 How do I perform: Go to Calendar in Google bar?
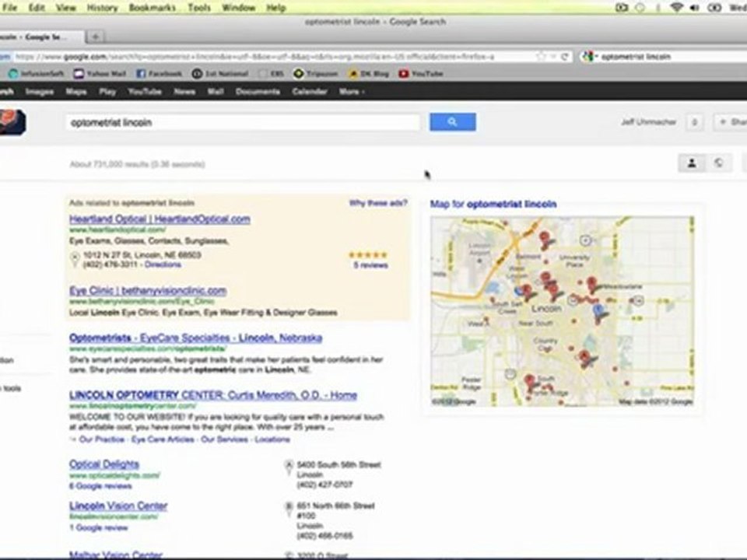coord(310,92)
